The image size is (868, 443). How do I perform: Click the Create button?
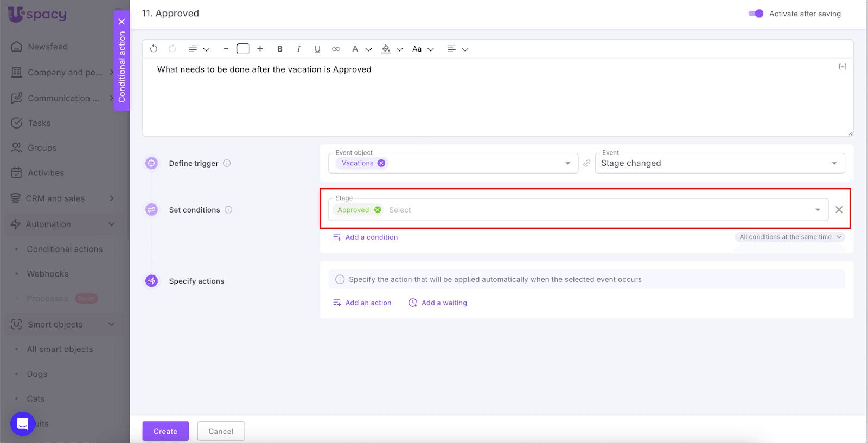click(x=165, y=431)
